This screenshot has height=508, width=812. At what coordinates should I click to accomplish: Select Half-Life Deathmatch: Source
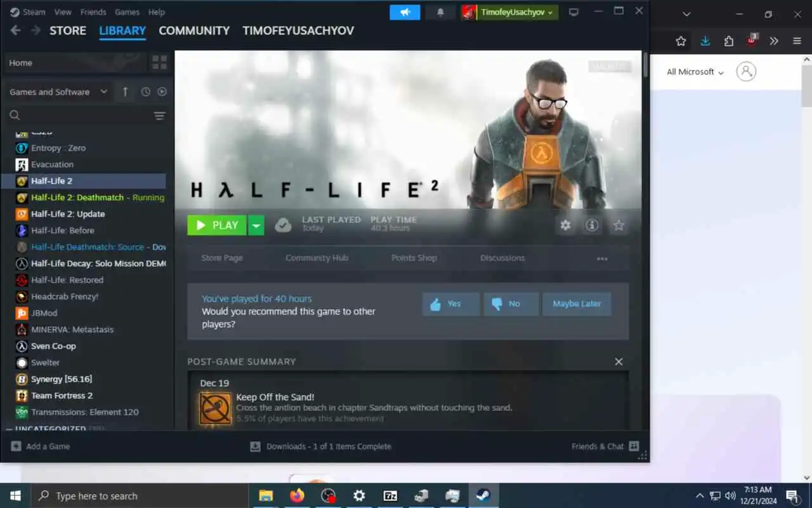click(x=83, y=247)
